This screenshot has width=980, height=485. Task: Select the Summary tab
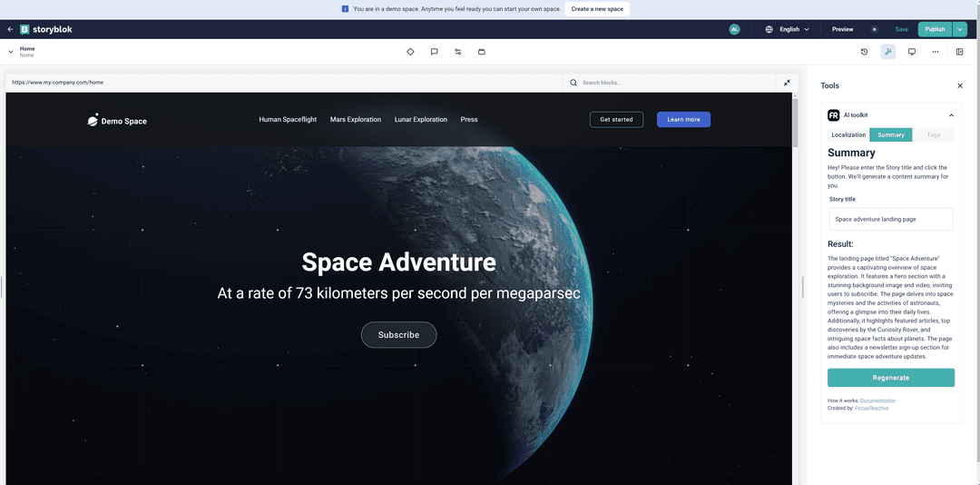click(891, 134)
